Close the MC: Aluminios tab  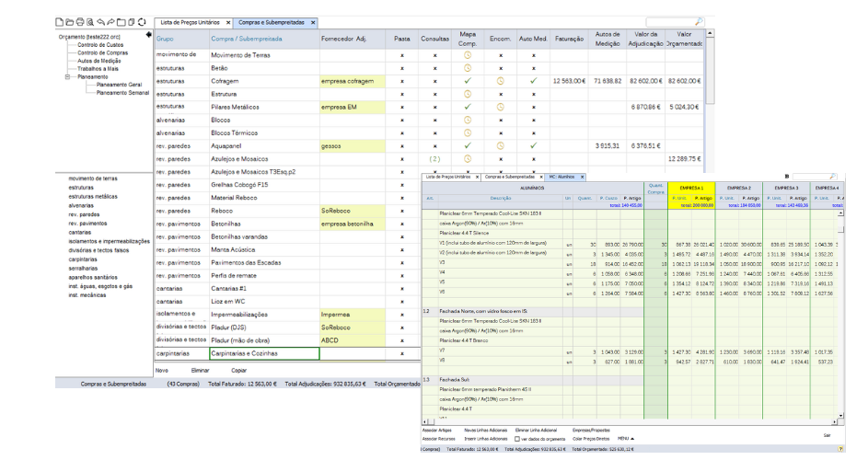pyautogui.click(x=582, y=178)
